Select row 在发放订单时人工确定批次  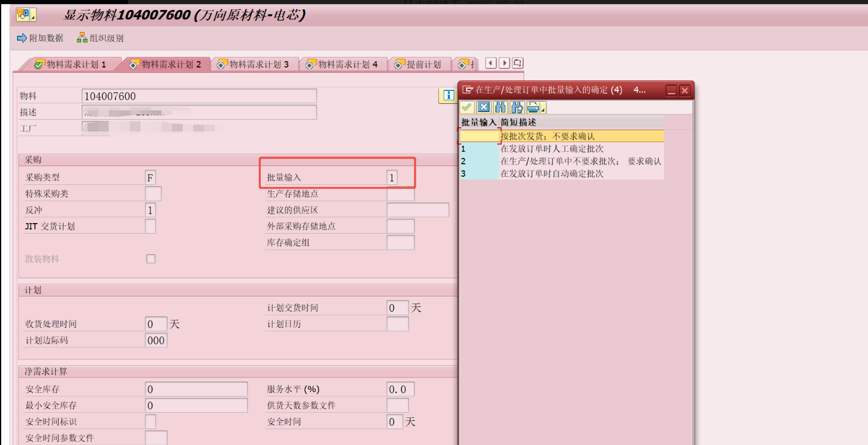click(x=562, y=149)
